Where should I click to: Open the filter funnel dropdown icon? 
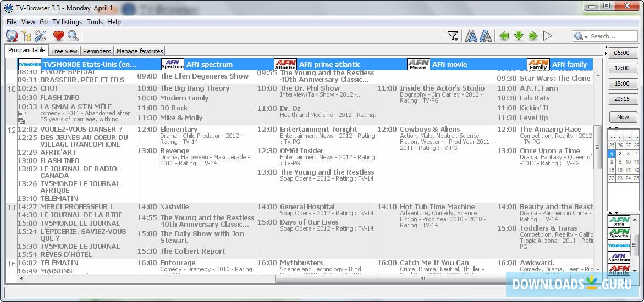tap(453, 36)
